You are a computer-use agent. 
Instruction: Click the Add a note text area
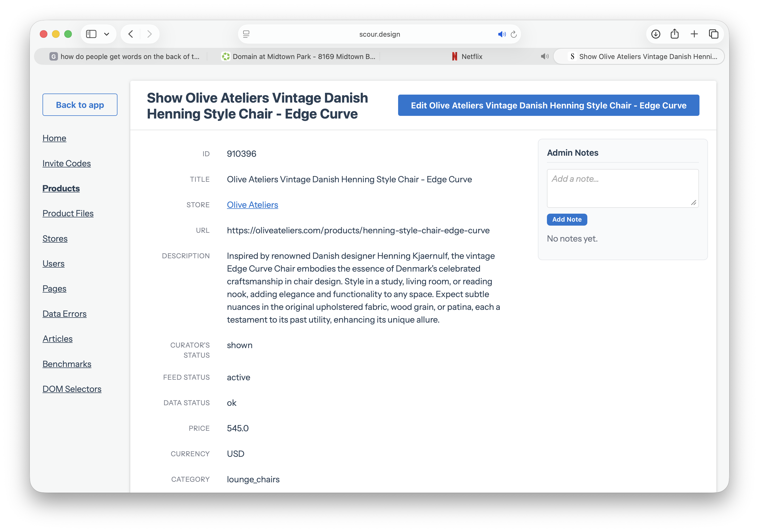623,188
